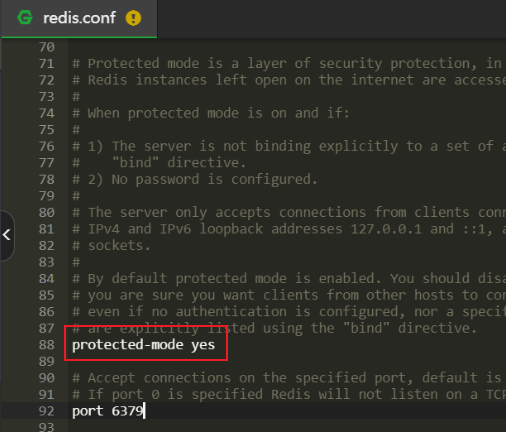The width and height of the screenshot is (506, 432).
Task: Click the 127.0.0.1 address in comment
Action: (386, 229)
